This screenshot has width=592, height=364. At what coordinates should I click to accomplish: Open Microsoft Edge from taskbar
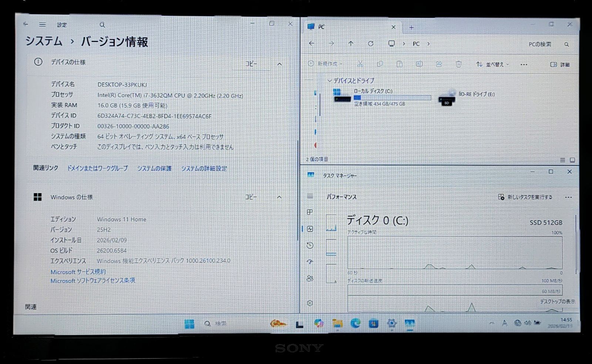[355, 324]
